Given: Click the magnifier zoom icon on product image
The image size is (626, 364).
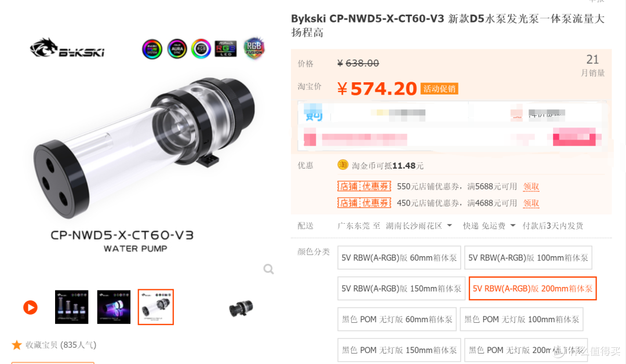Looking at the screenshot, I should point(269,269).
